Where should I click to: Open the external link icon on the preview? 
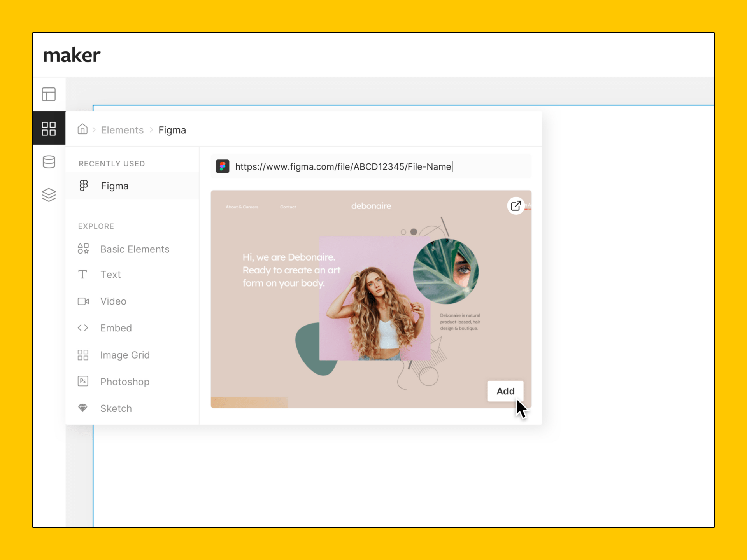coord(516,205)
